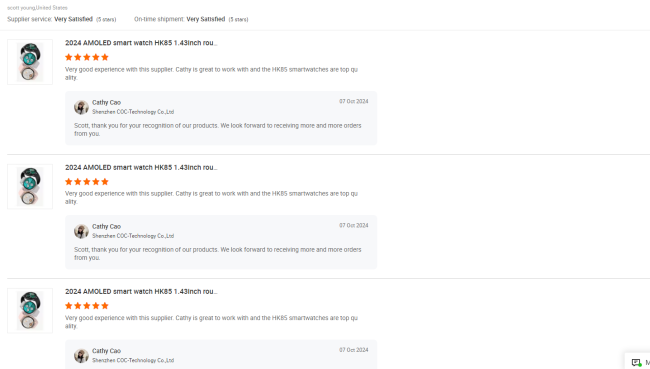Click Cathy Cao's avatar in second reply
This screenshot has height=369, width=650.
81,231
